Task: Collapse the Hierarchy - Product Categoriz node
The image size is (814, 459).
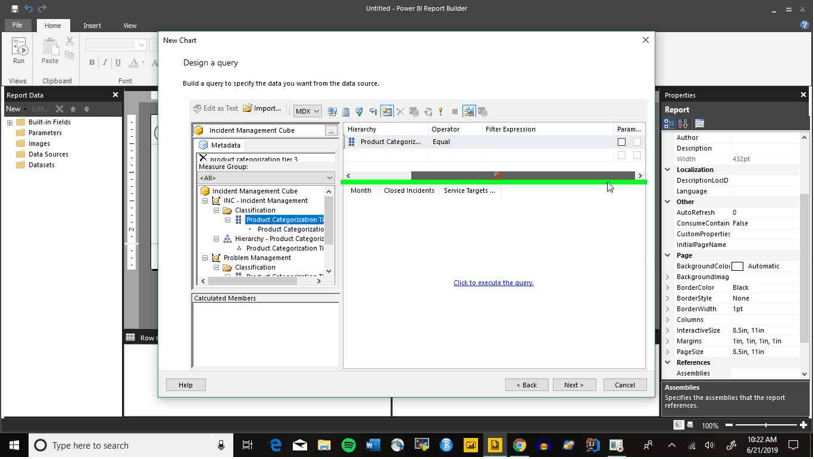Action: [x=216, y=239]
